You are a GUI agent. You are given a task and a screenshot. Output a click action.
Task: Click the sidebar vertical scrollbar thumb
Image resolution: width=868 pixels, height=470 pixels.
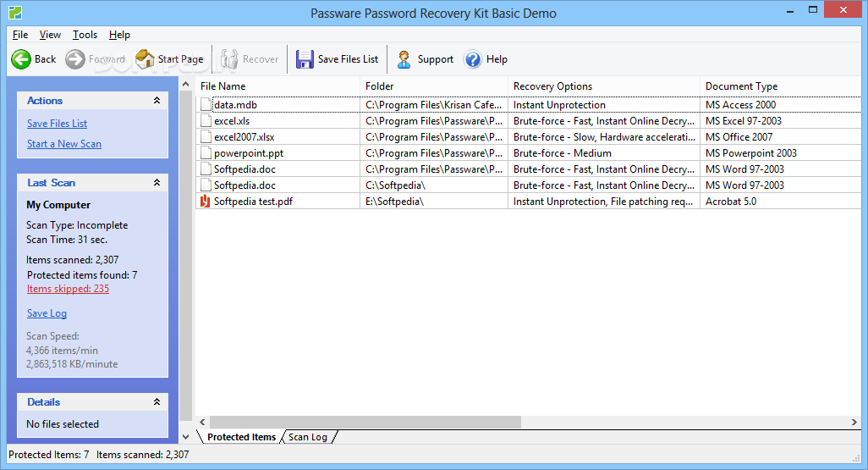coord(186,256)
